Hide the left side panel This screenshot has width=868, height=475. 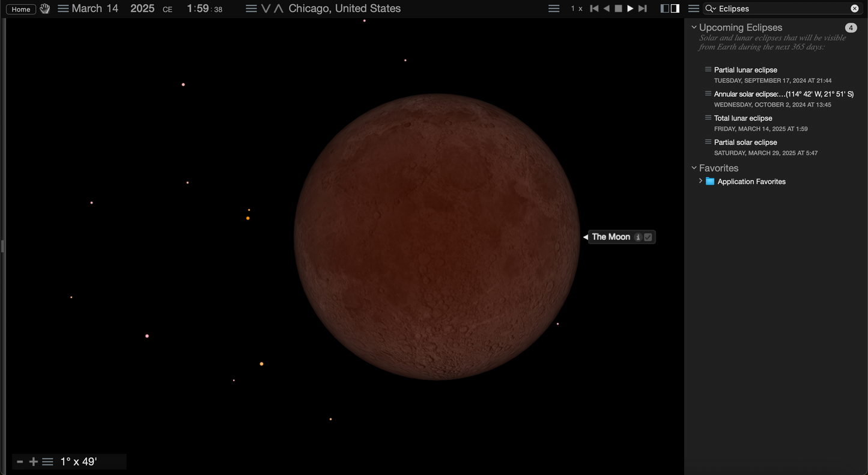pyautogui.click(x=664, y=8)
